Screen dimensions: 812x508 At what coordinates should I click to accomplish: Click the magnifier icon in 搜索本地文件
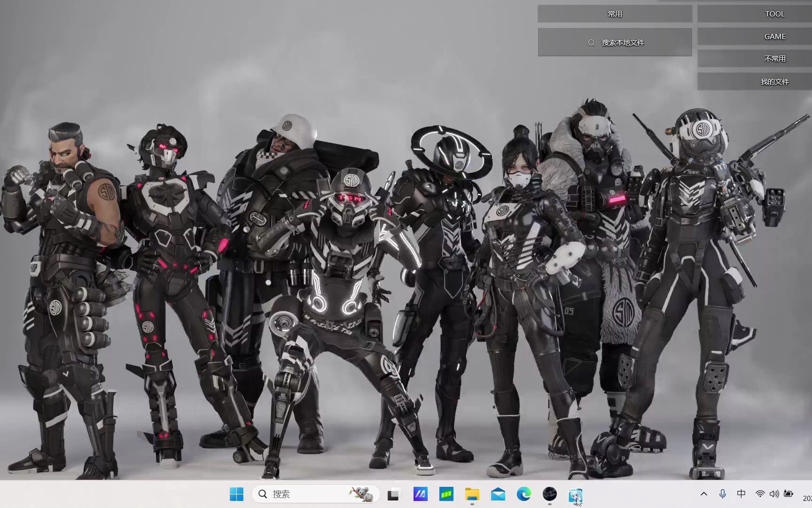tap(591, 43)
